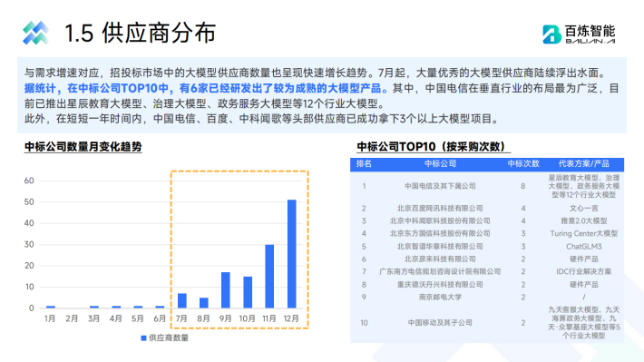Select the 北京百度网讯科技有限公司 row
The image size is (644, 362).
click(x=487, y=209)
